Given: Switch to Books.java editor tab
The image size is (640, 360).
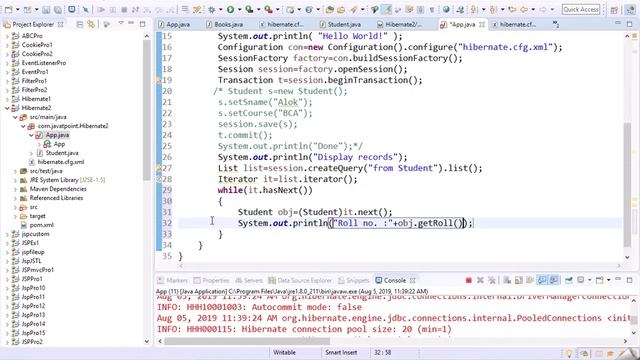Looking at the screenshot, I should point(224,24).
